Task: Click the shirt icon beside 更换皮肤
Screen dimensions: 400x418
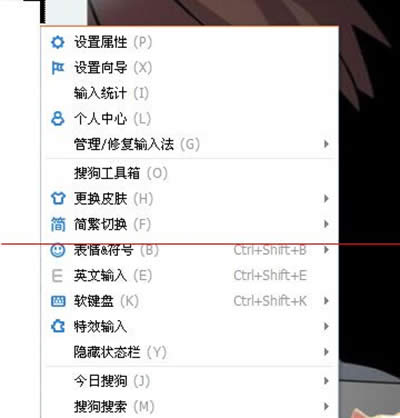Action: (58, 199)
